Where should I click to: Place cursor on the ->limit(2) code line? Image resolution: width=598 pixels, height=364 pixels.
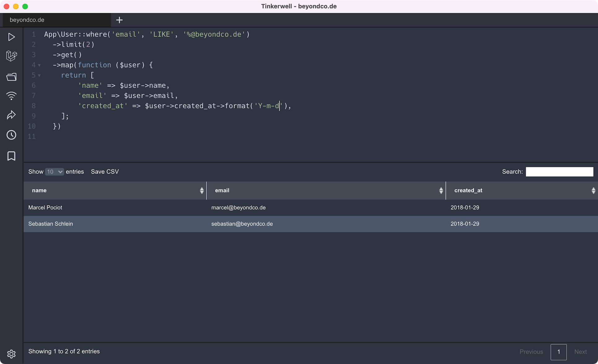click(x=73, y=45)
